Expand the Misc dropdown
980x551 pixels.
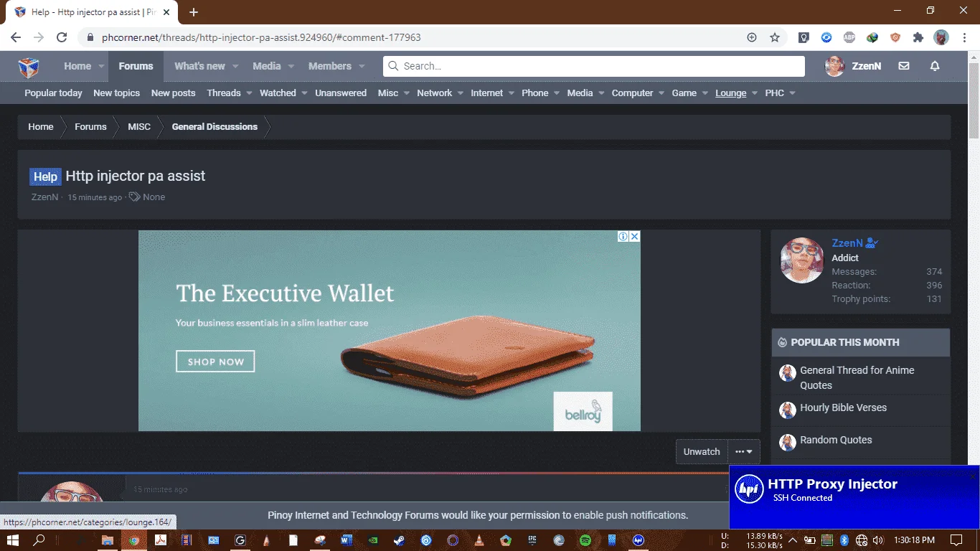click(x=406, y=93)
